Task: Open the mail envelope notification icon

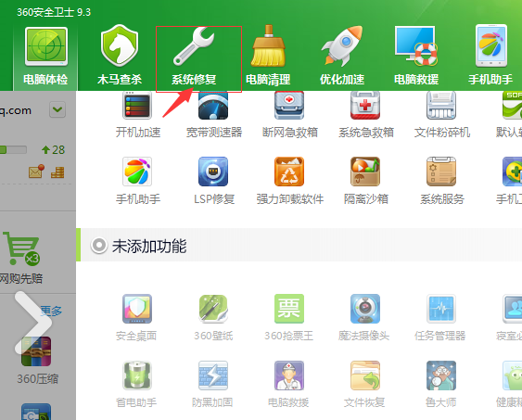Action: coord(36,172)
